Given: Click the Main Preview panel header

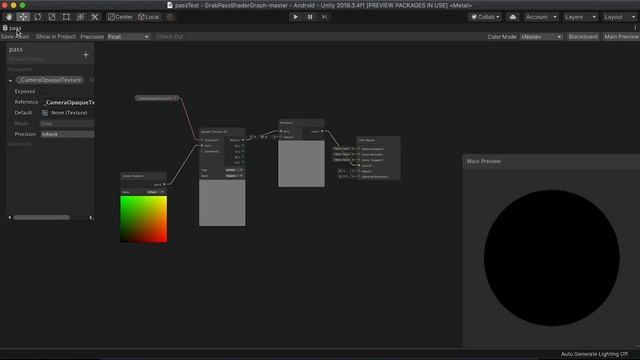Looking at the screenshot, I should tap(551, 161).
